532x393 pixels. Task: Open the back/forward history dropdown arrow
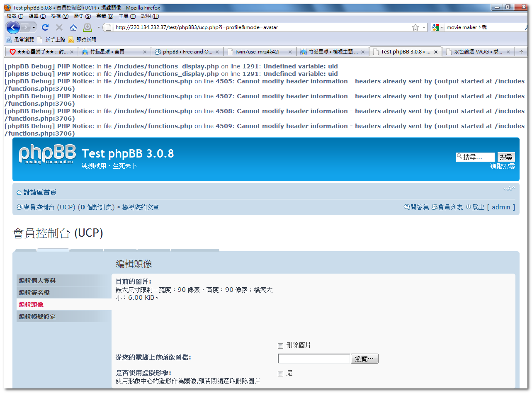34,27
